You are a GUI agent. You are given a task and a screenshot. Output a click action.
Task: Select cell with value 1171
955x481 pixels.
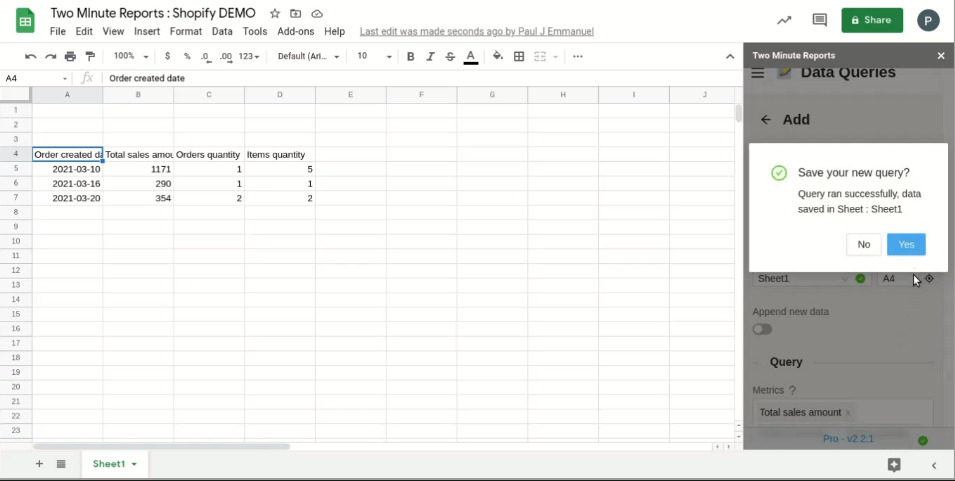coord(138,169)
